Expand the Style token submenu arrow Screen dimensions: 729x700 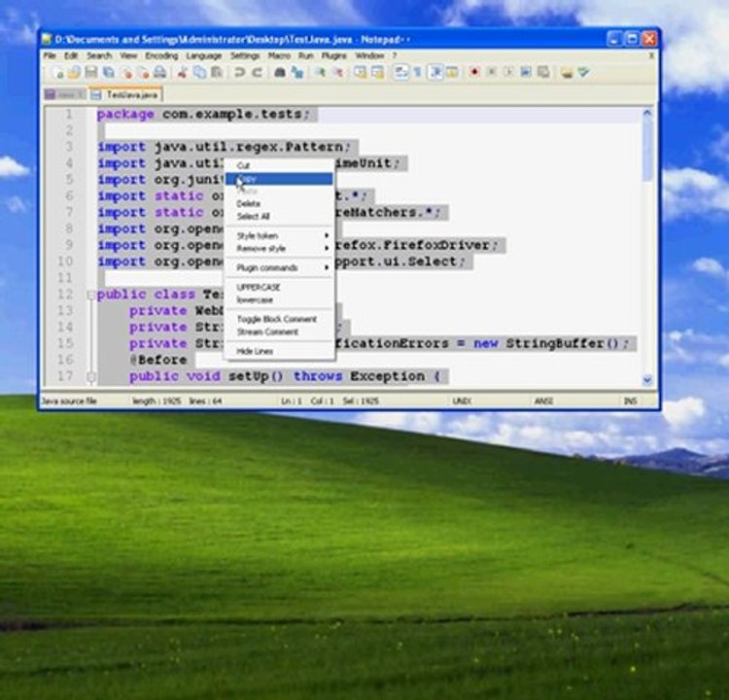coord(327,236)
